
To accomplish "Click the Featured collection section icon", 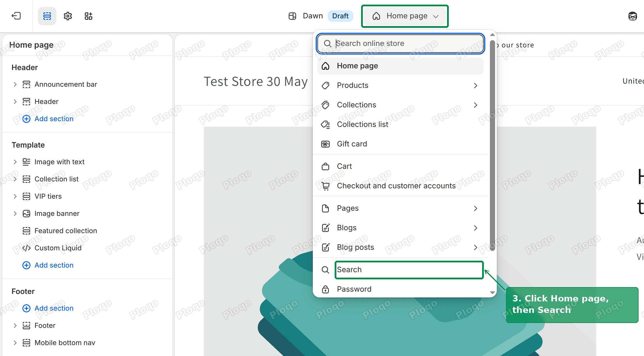I will [x=26, y=231].
